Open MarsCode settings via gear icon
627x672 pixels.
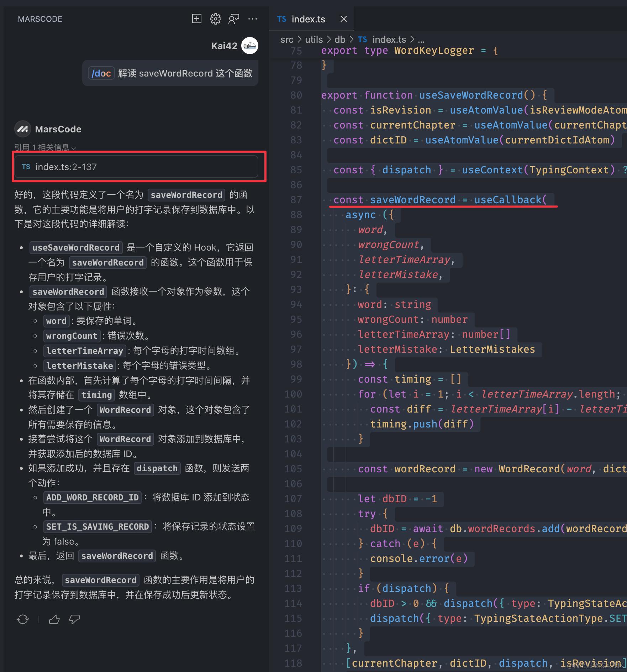(216, 19)
